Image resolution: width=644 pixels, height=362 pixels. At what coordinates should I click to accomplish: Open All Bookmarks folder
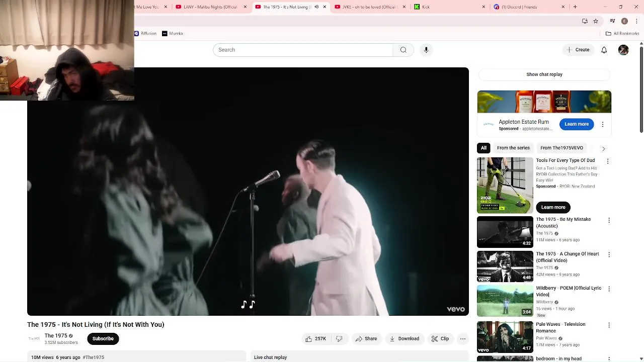click(622, 33)
